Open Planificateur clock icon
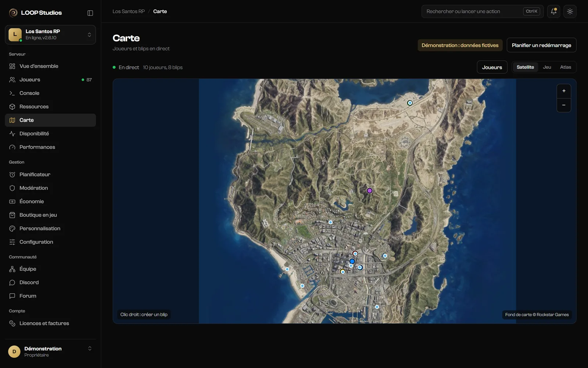The image size is (588, 368). pos(12,174)
